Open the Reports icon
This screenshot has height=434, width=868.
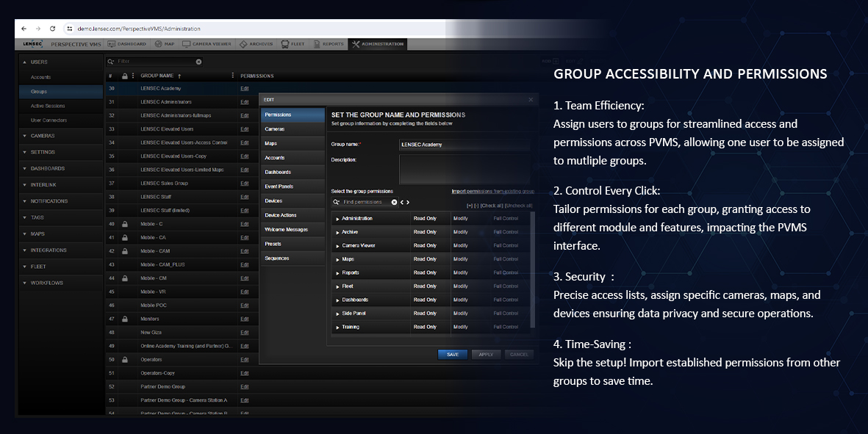[317, 43]
